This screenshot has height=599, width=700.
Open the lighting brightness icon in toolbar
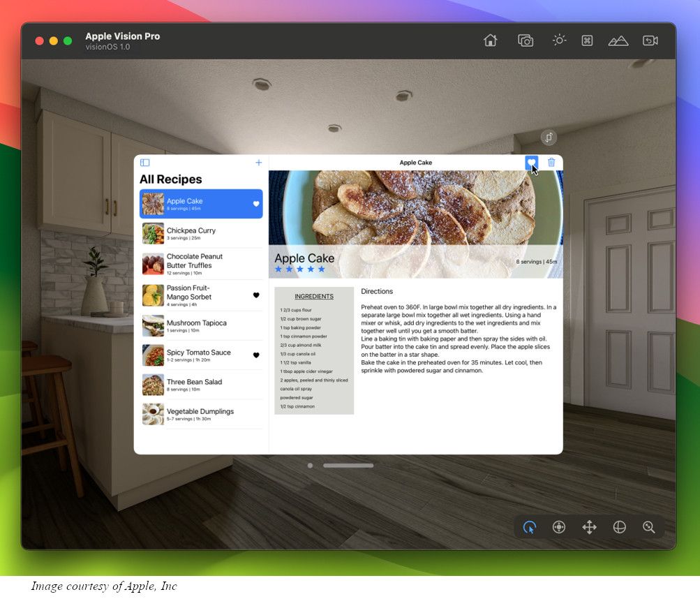[559, 40]
